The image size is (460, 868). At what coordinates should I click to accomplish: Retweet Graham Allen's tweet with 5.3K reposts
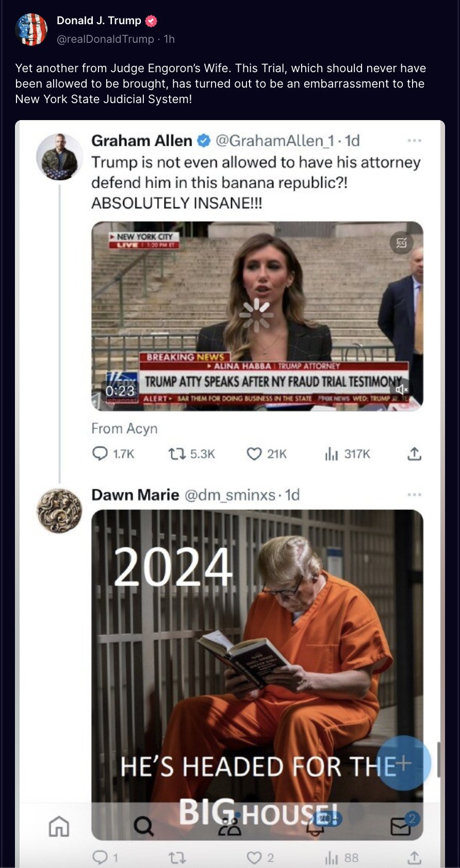pos(191,454)
